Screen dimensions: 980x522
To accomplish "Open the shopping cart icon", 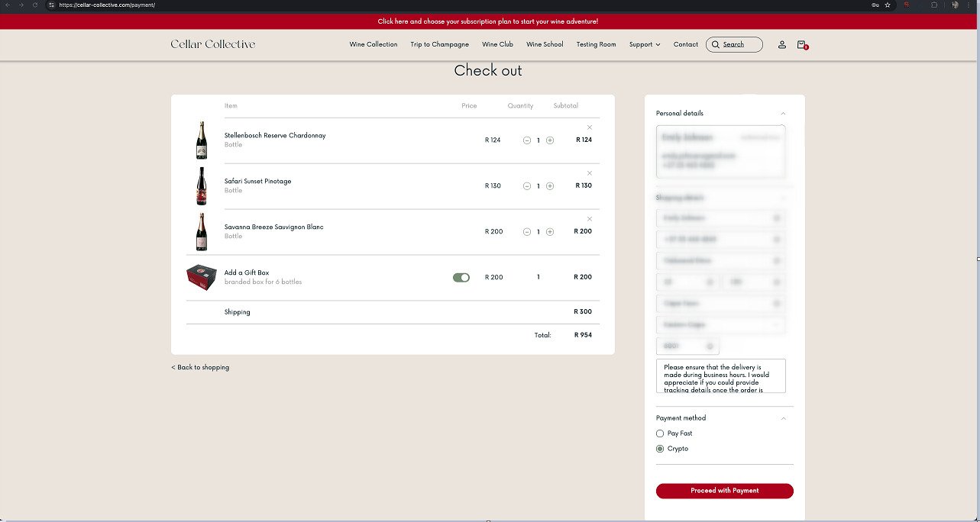I will click(x=802, y=45).
